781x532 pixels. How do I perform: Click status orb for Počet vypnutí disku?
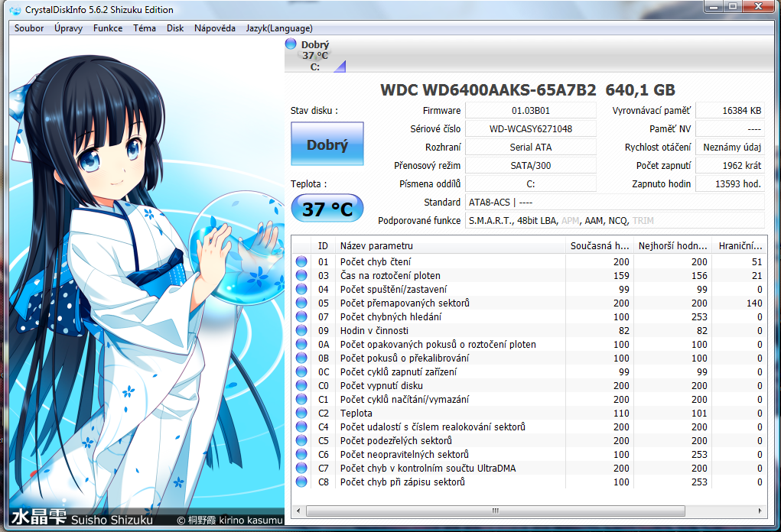pos(301,385)
